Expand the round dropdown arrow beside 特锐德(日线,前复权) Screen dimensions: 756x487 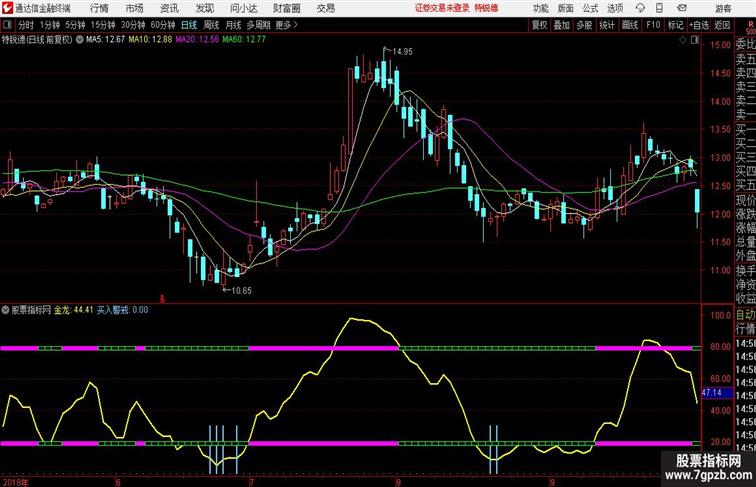click(x=80, y=40)
